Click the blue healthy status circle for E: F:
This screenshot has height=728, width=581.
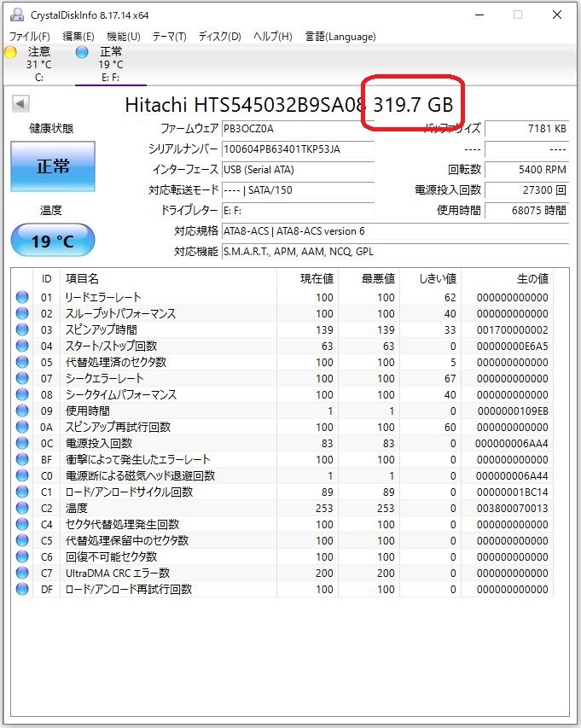point(82,52)
